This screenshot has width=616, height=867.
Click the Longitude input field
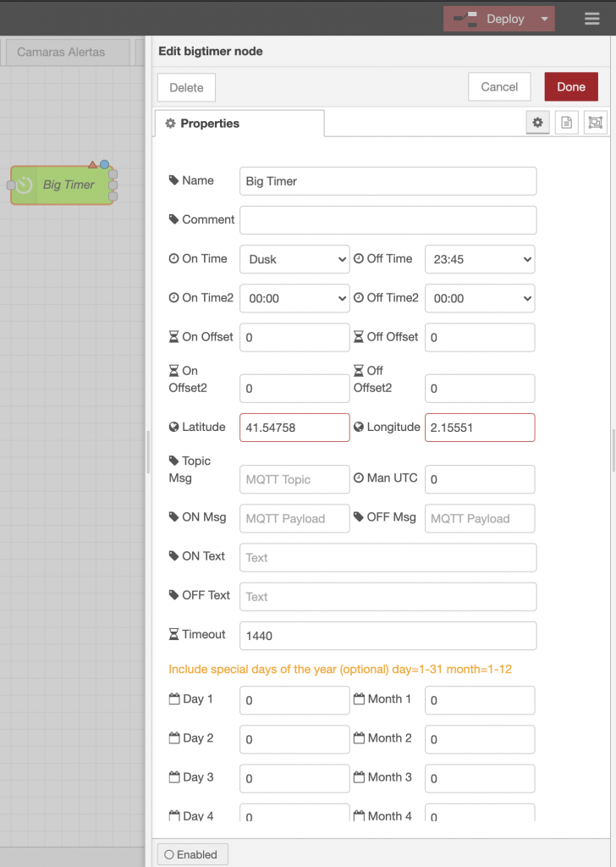480,428
